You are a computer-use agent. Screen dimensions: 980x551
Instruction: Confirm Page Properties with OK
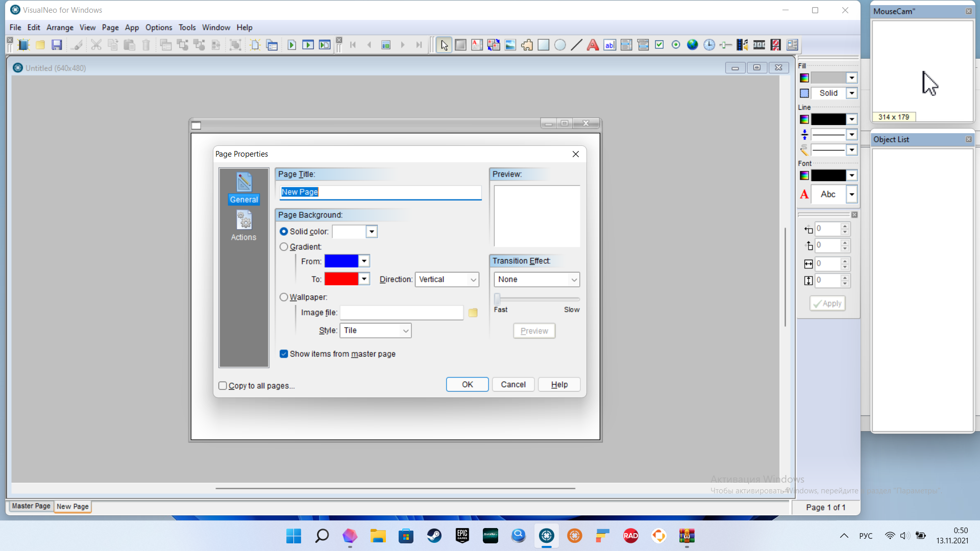(x=468, y=385)
